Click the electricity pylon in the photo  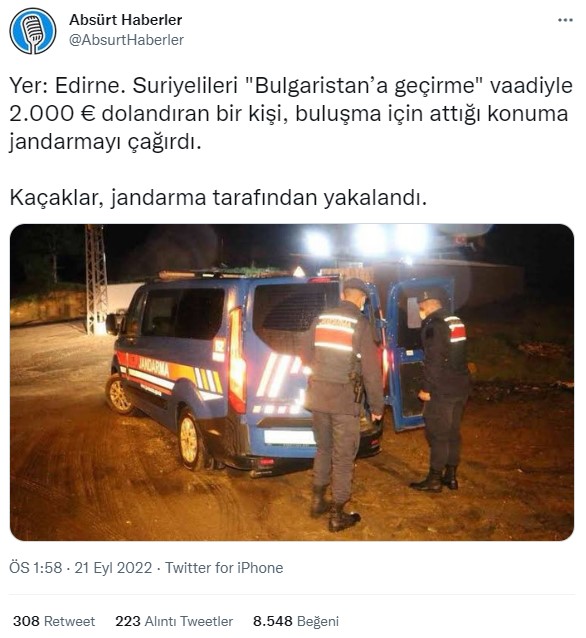(96, 279)
